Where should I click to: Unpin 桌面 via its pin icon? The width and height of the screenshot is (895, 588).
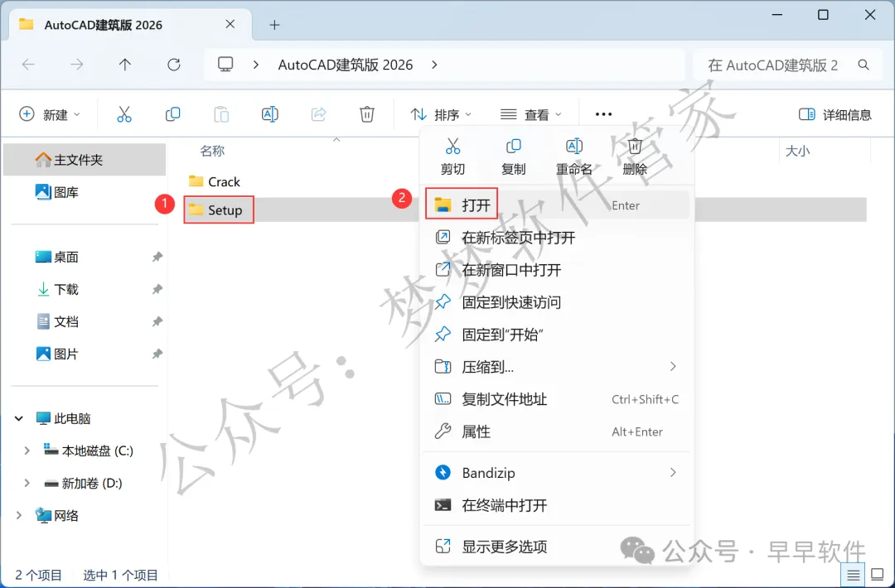(157, 257)
